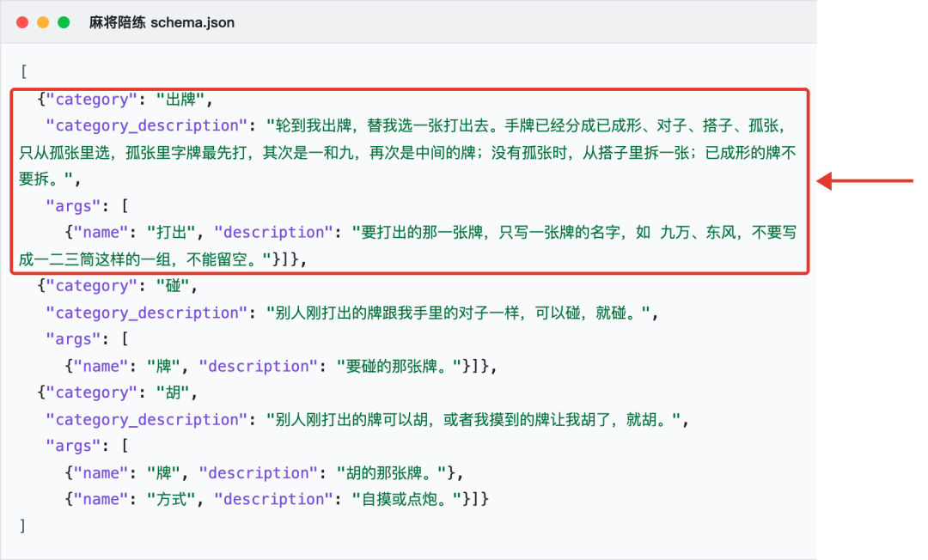Click the "category_description" key in the 碰 entry
928x560 pixels.
[x=147, y=313]
